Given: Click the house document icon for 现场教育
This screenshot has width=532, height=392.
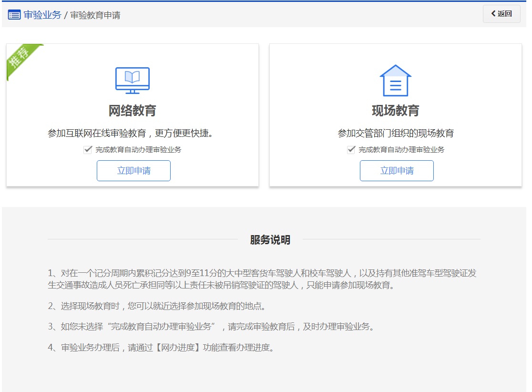Looking at the screenshot, I should tap(395, 80).
